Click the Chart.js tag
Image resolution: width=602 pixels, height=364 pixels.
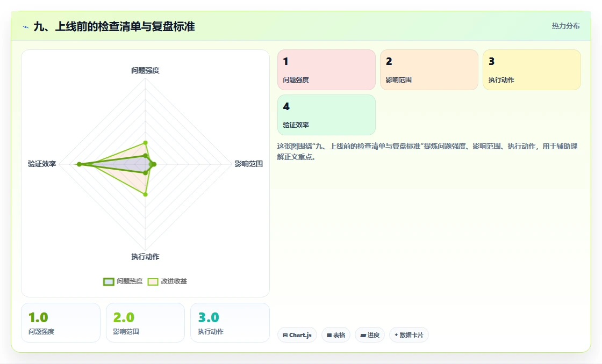tap(297, 335)
